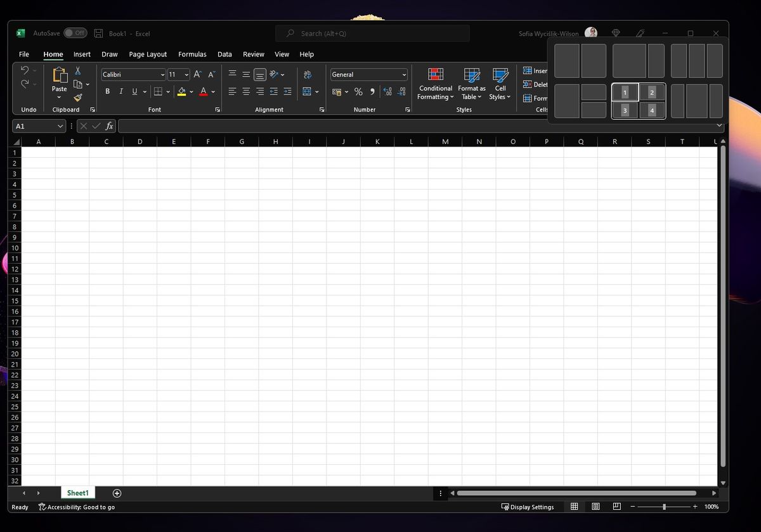Apply Italic formatting
This screenshot has width=761, height=532.
(120, 91)
